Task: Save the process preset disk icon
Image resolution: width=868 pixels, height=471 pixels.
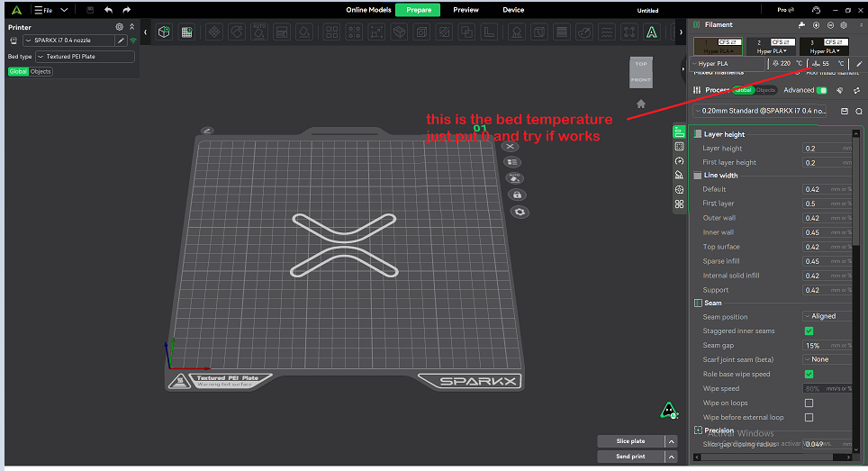Action: click(845, 112)
